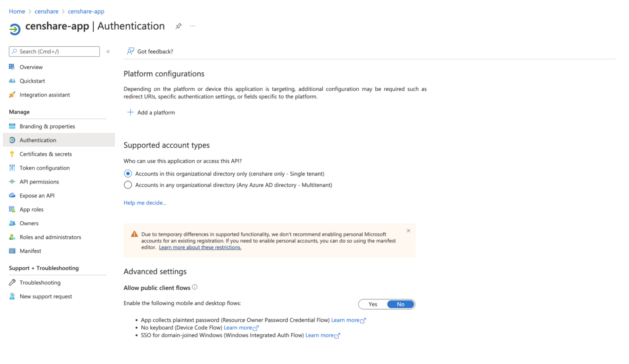629x364 pixels.
Task: Navigate to censhare in the breadcrumb
Action: coord(46,11)
